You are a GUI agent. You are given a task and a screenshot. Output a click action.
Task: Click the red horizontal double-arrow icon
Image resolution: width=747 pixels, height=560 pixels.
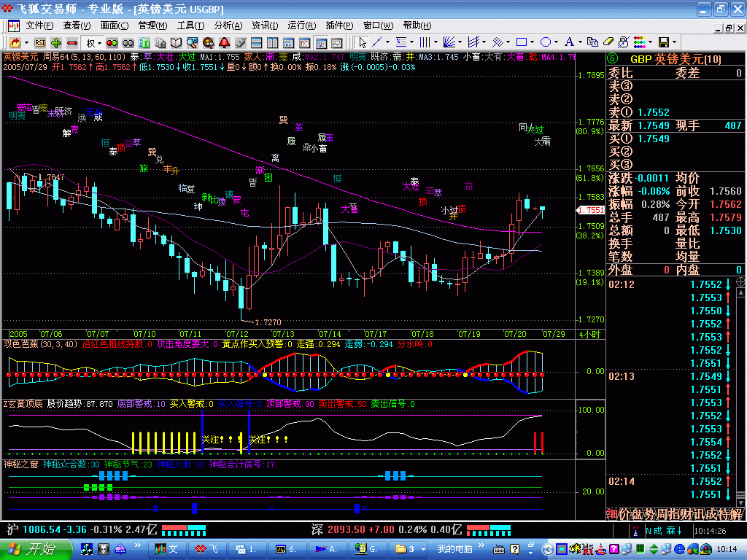pyautogui.click(x=72, y=42)
